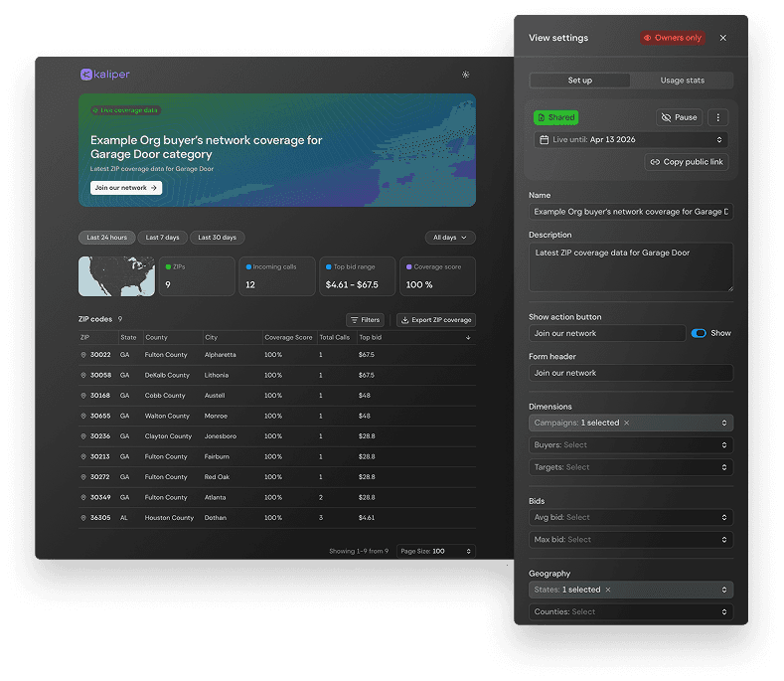Viewport: 784px width, 681px height.
Task: Click the Coverage Score column header
Action: (x=288, y=338)
